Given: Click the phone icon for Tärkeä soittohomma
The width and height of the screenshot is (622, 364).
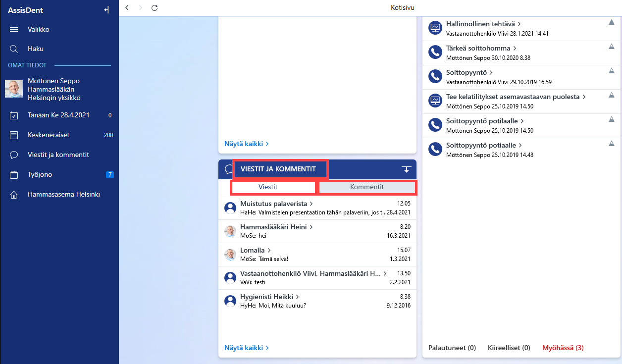Looking at the screenshot, I should point(435,52).
